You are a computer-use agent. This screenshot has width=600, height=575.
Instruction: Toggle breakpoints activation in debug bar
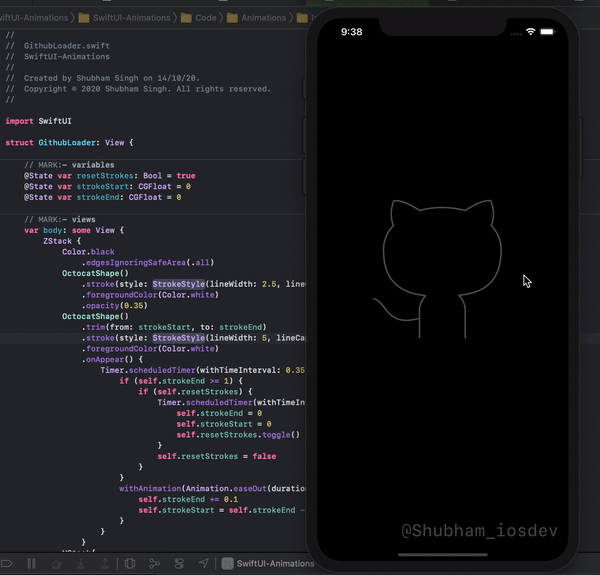(7, 564)
